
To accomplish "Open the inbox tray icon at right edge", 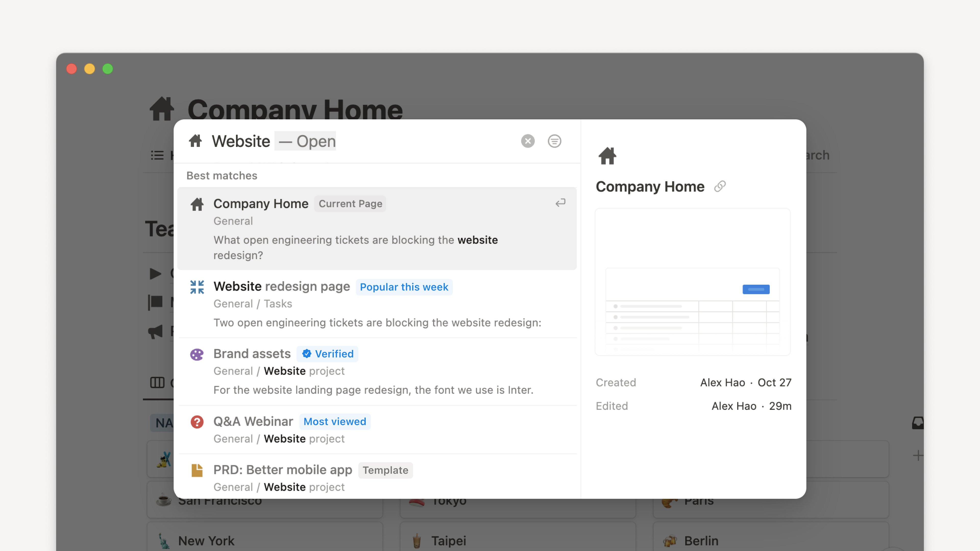I will click(918, 423).
